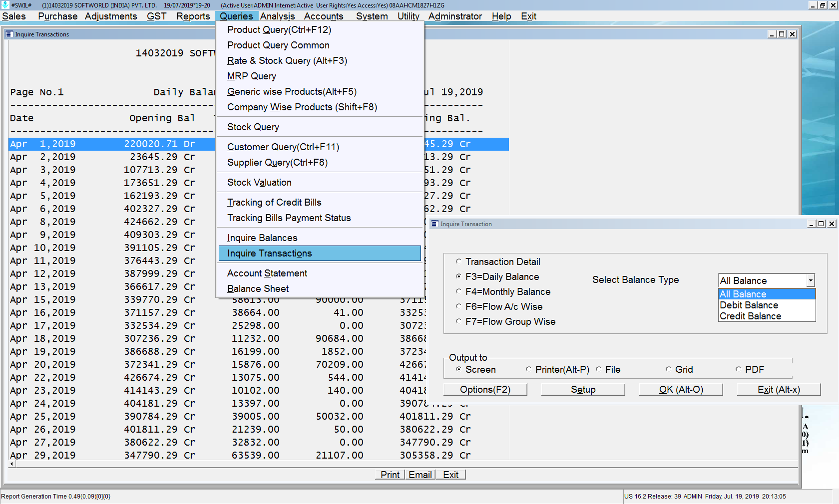Pick Credit Balance from the dropdown list

point(767,316)
